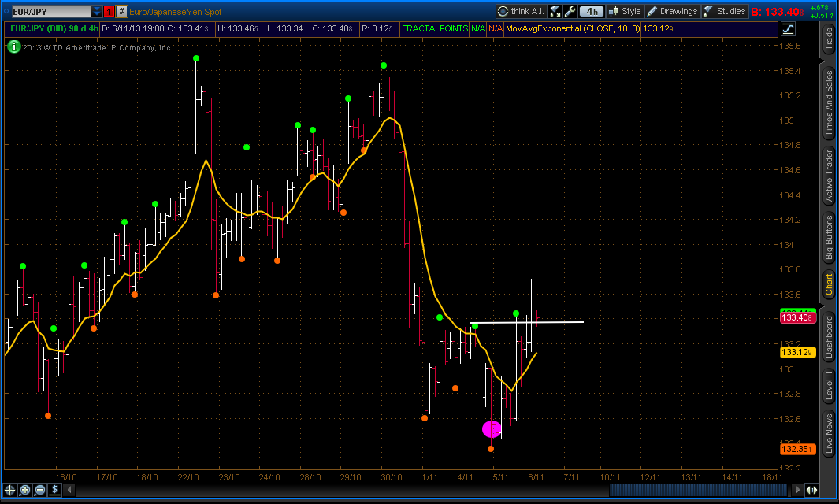Open the Trade side tab
The image size is (839, 504).
pyautogui.click(x=829, y=39)
